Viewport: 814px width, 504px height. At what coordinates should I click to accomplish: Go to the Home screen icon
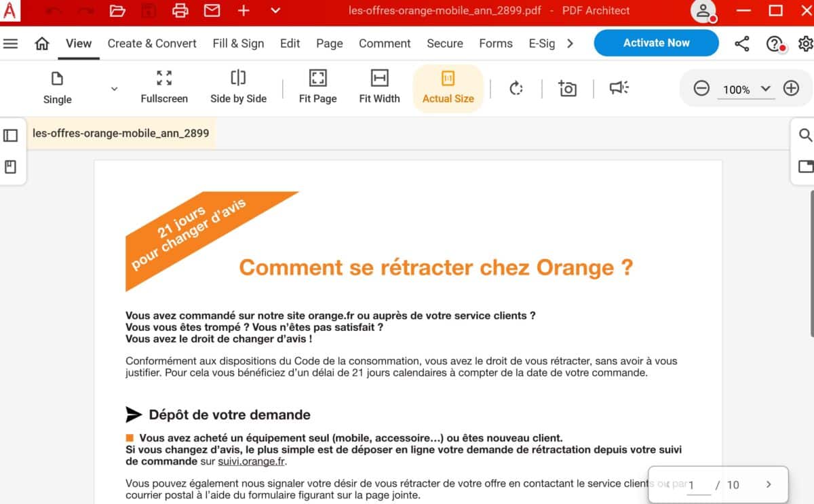tap(42, 43)
